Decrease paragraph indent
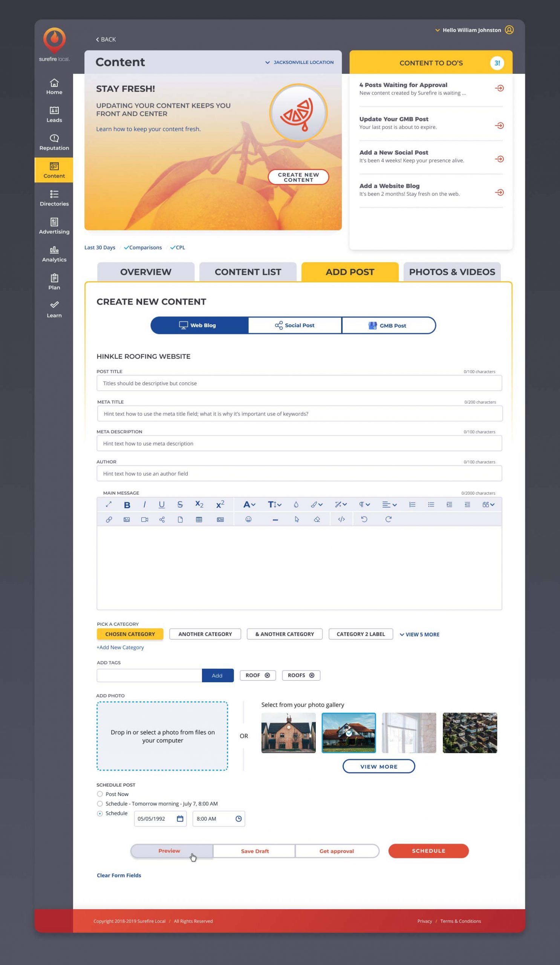The height and width of the screenshot is (965, 560). tap(467, 505)
